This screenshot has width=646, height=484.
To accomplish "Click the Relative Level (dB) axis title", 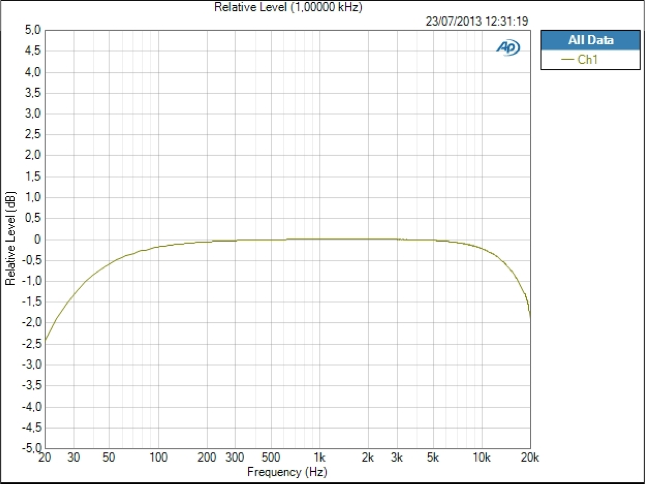I will (x=10, y=238).
